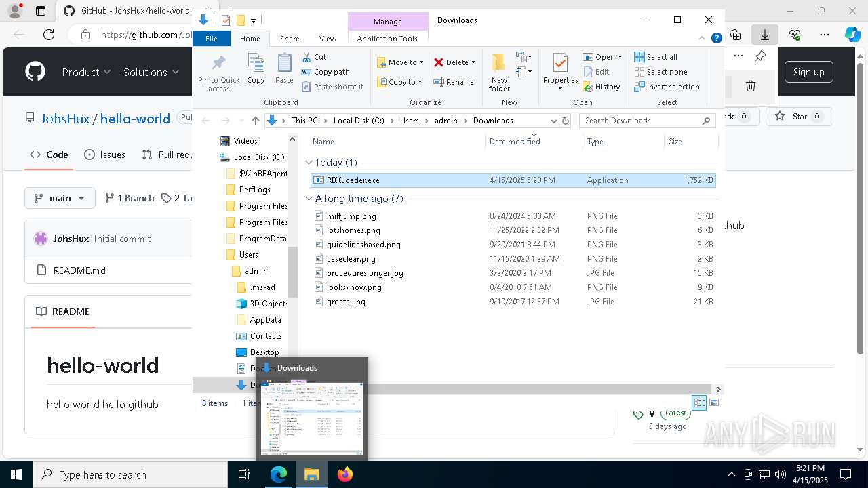Click the Copy path ribbon item
This screenshot has height=488, width=868.
(x=325, y=72)
